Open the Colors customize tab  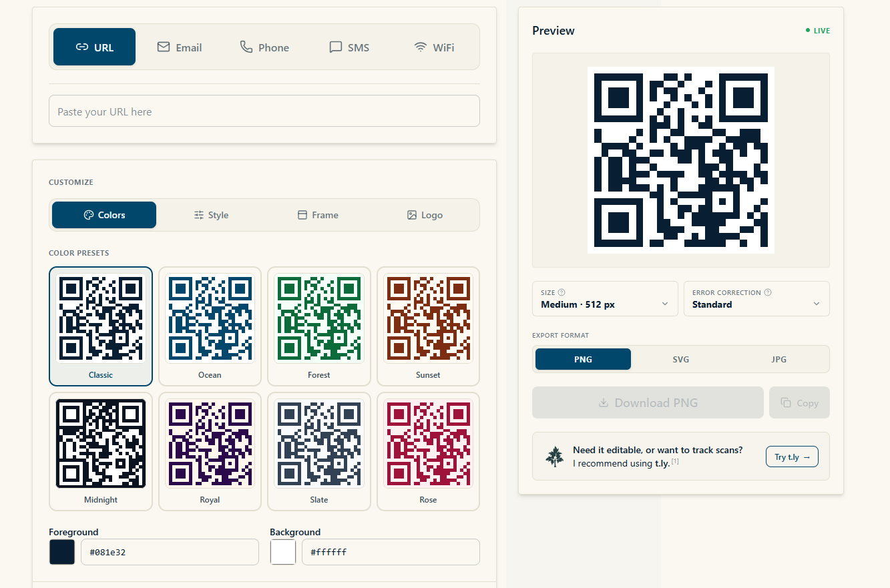[x=104, y=215]
